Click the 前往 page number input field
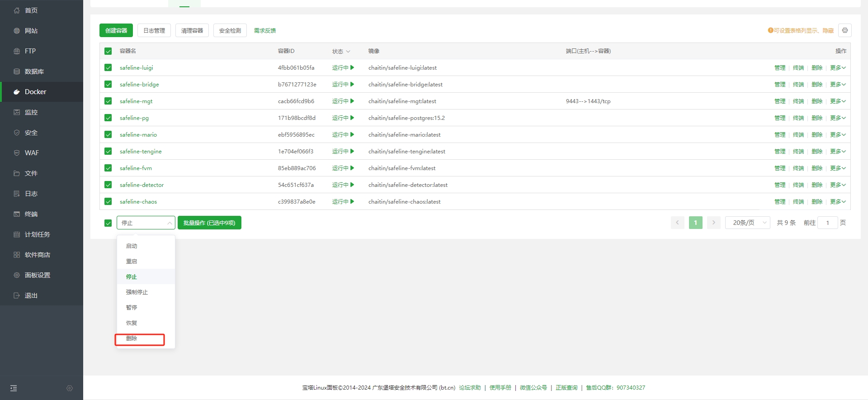The image size is (868, 400). [x=828, y=223]
